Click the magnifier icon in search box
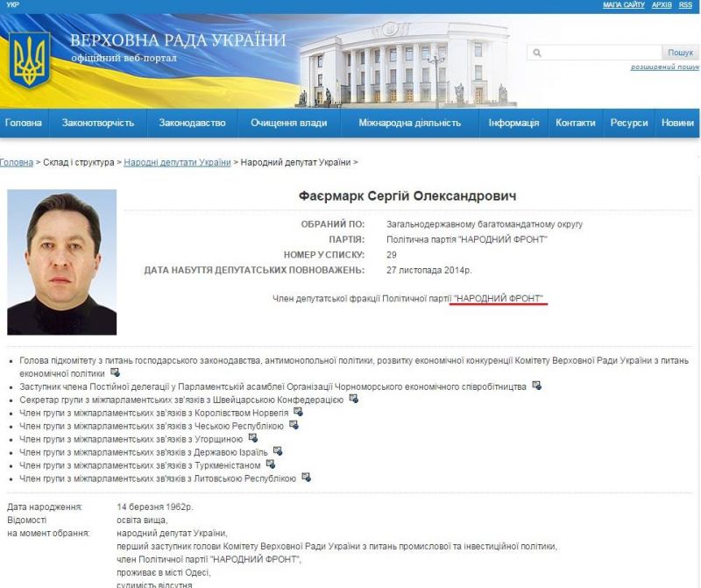This screenshot has width=701, height=588. point(536,53)
